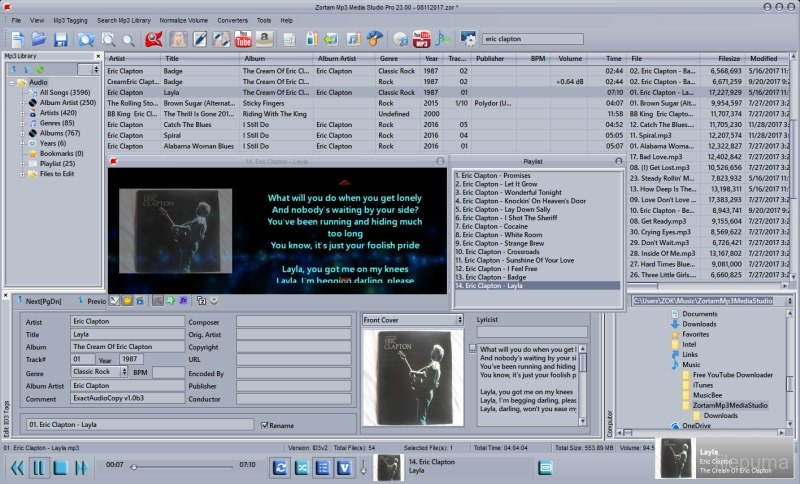Image resolution: width=800 pixels, height=484 pixels.
Task: Click the YouTube toolbar icon
Action: coord(243,39)
